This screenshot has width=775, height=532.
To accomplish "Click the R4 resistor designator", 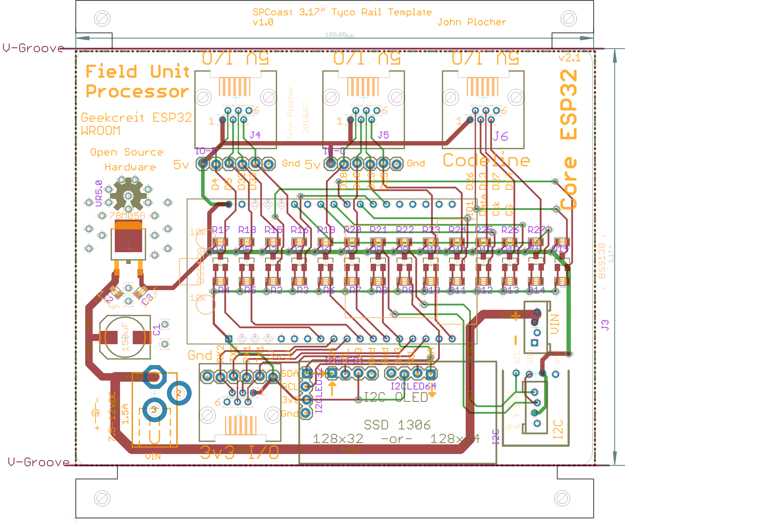I will coord(224,291).
